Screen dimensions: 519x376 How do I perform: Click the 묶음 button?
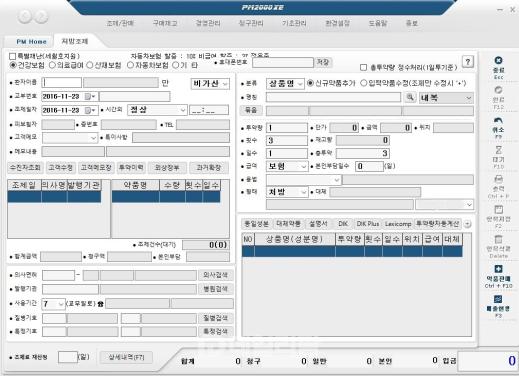[251, 110]
